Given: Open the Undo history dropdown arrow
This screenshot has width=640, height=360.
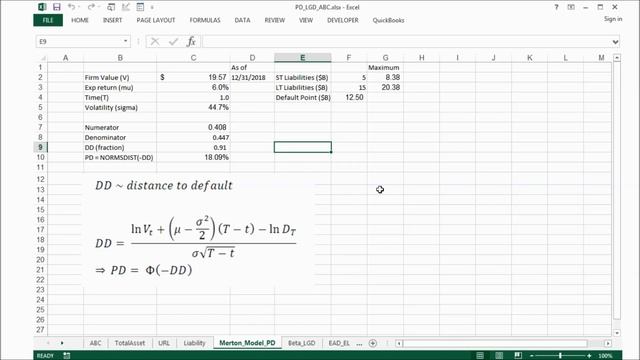Looking at the screenshot, I should click(x=79, y=7).
